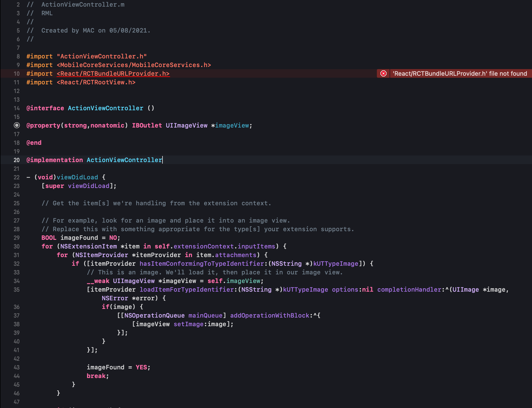Viewport: 532px width, 408px height.
Task: Click the YES value on line 43
Action: [x=141, y=367]
